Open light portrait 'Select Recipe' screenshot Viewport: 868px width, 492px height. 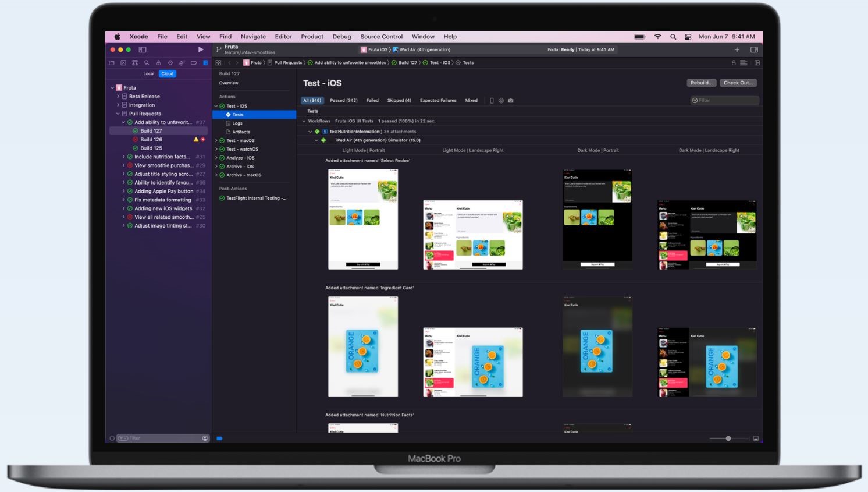tap(363, 219)
